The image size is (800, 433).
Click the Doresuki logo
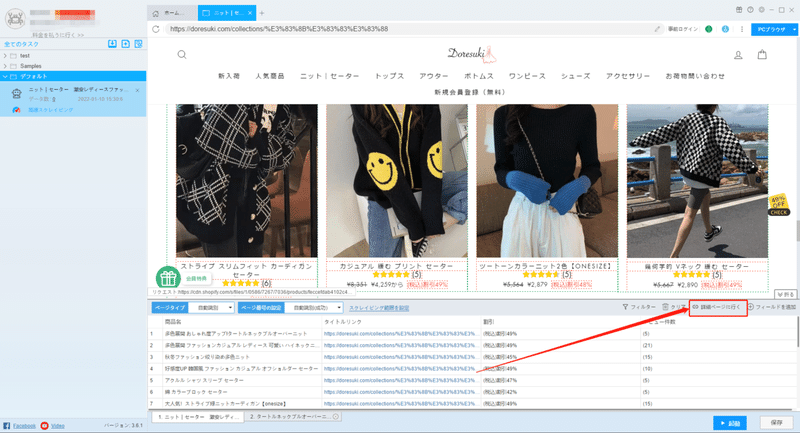point(470,54)
